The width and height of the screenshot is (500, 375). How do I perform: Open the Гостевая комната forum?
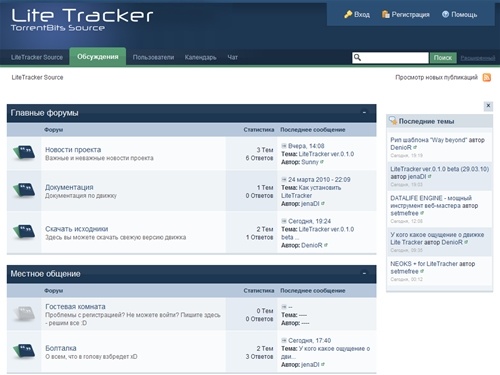(x=75, y=306)
